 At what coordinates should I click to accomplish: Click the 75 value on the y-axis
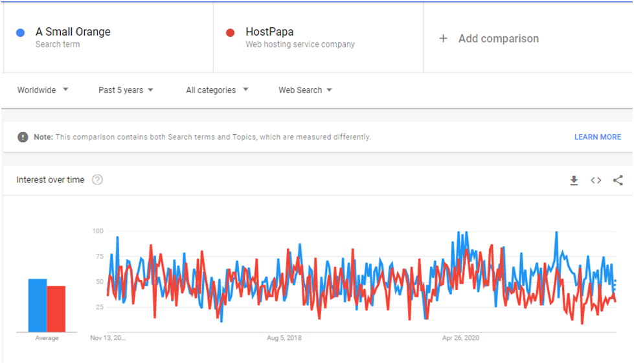(100, 256)
